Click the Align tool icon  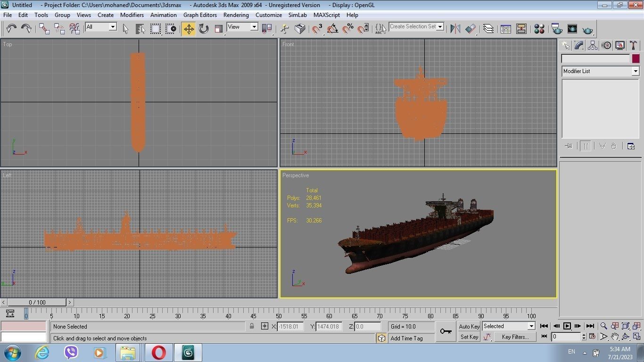[x=471, y=29]
